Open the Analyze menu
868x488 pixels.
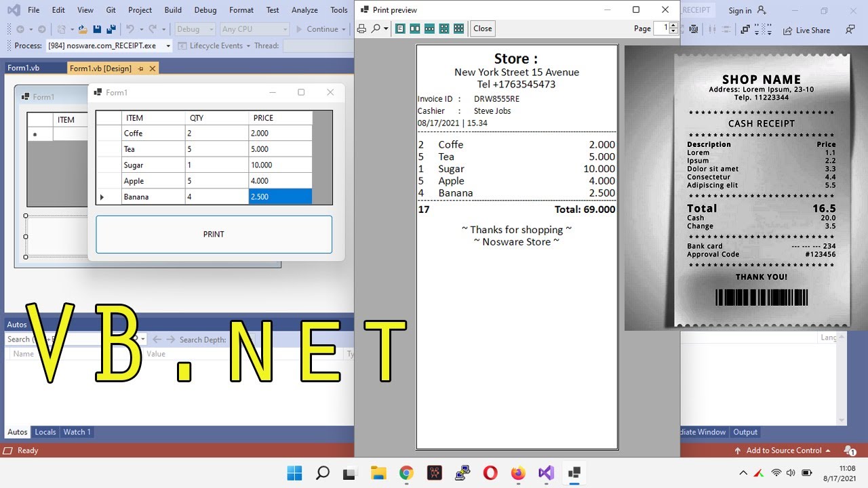[304, 10]
